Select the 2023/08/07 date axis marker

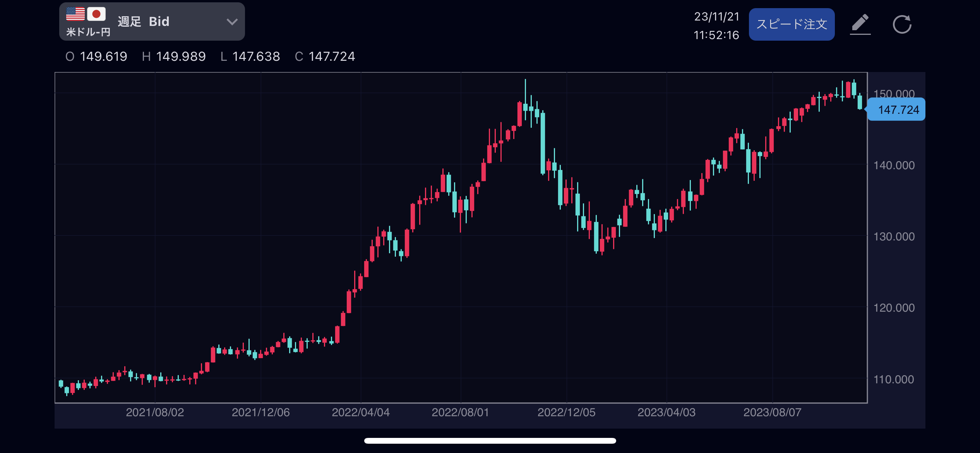tap(772, 412)
